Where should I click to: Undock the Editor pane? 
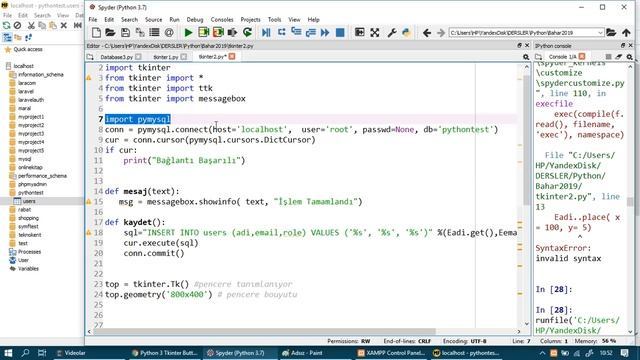520,46
